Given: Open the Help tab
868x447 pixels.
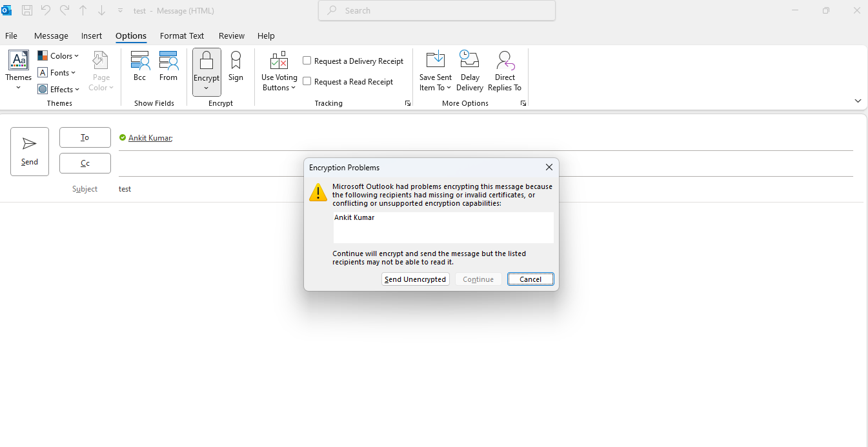Looking at the screenshot, I should point(266,35).
